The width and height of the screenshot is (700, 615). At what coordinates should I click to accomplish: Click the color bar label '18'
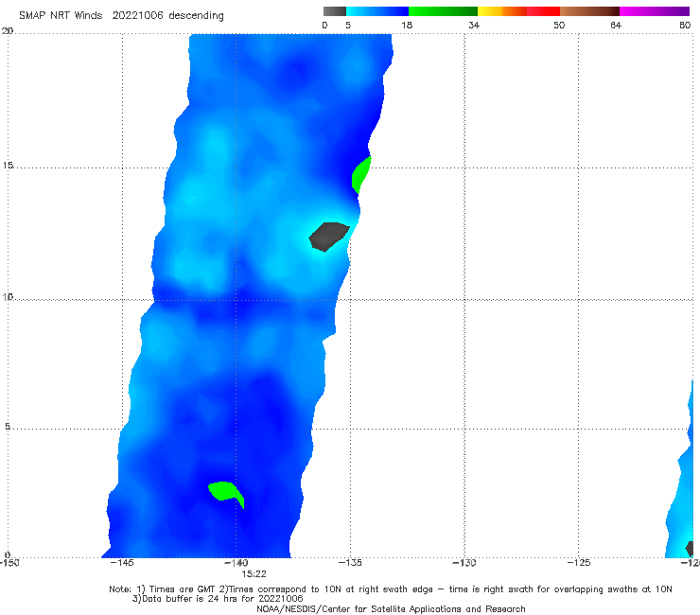pos(407,25)
